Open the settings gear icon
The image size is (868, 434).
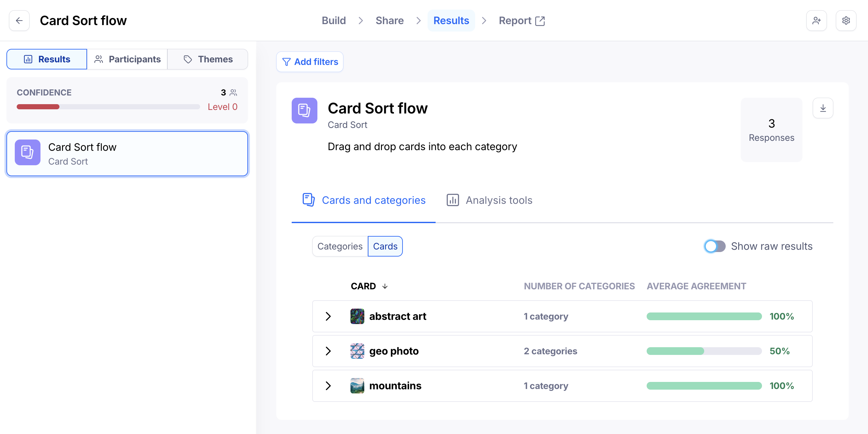(846, 21)
